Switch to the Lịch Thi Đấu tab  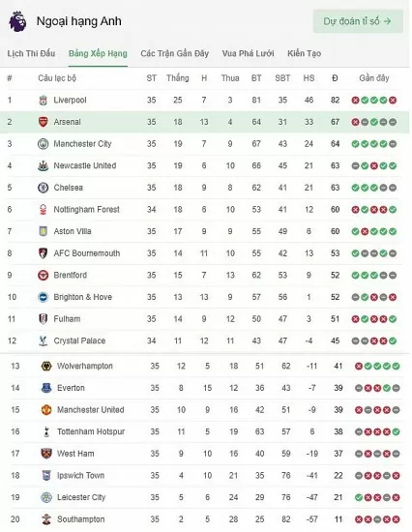pyautogui.click(x=31, y=53)
